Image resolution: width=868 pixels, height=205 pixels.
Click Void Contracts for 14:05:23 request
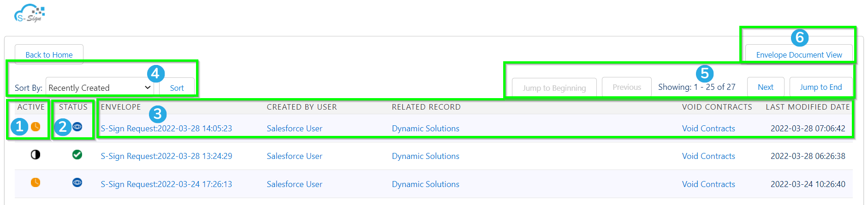tap(708, 129)
